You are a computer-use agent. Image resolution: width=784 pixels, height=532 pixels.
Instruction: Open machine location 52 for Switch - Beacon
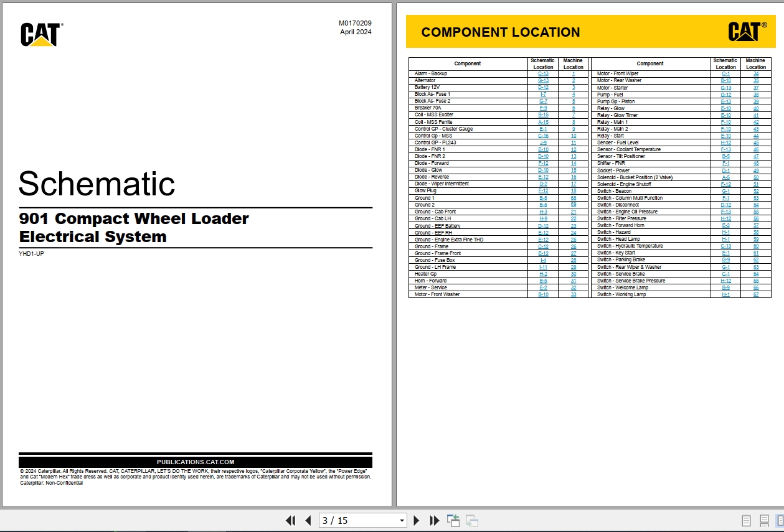tap(756, 191)
